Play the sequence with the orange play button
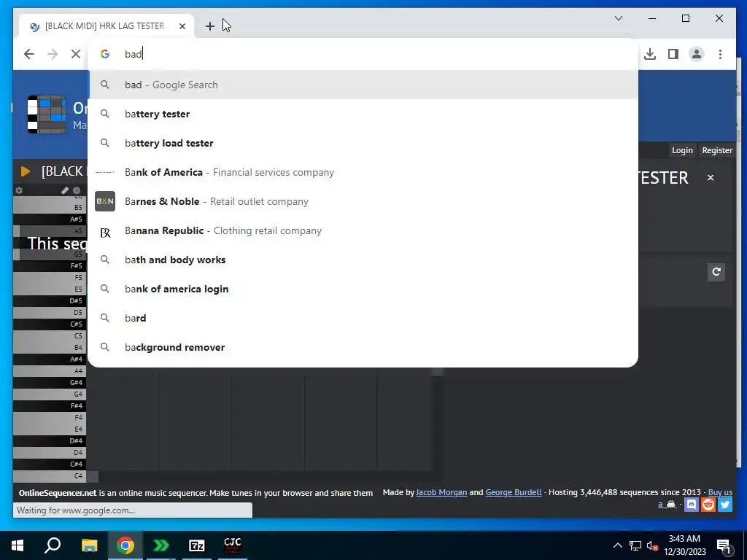 (26, 171)
